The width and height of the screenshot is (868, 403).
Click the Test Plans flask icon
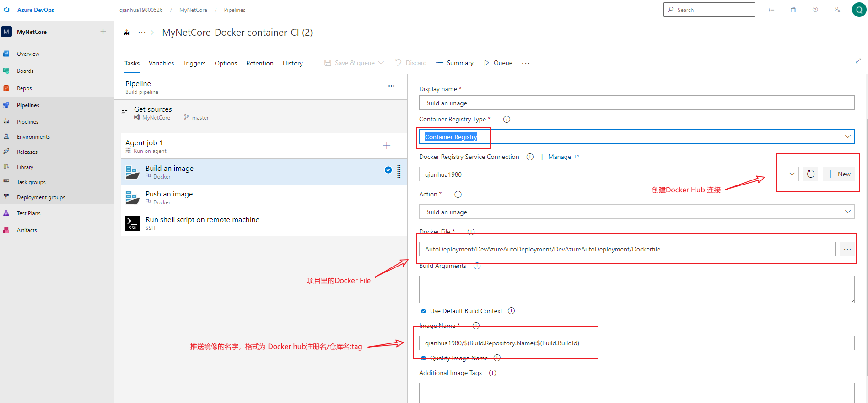click(x=6, y=213)
